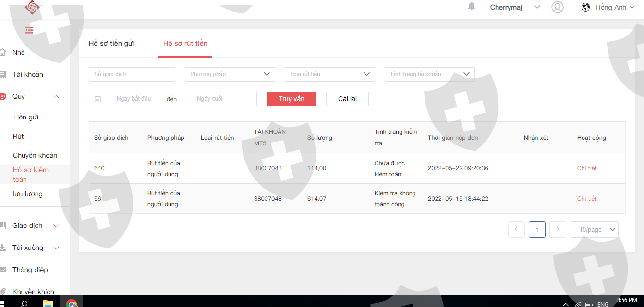This screenshot has width=644, height=307.
Task: Switch to the Hồ sơ tiền gửi tab
Action: click(x=111, y=43)
